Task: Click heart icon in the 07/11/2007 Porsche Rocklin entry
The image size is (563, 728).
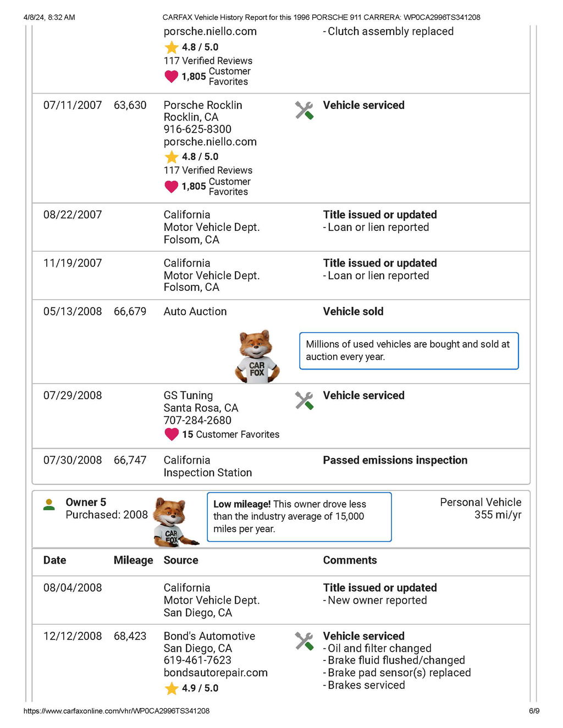Action: [x=172, y=187]
